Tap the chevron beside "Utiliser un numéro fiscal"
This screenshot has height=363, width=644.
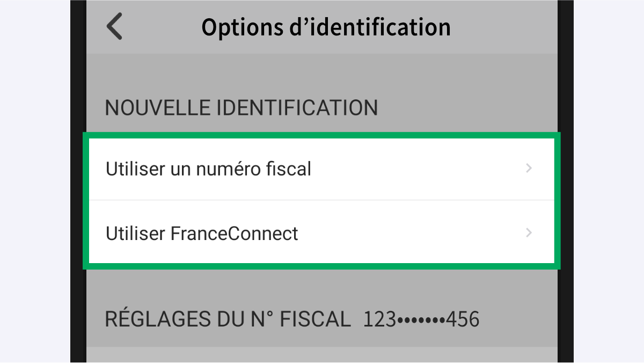(529, 169)
